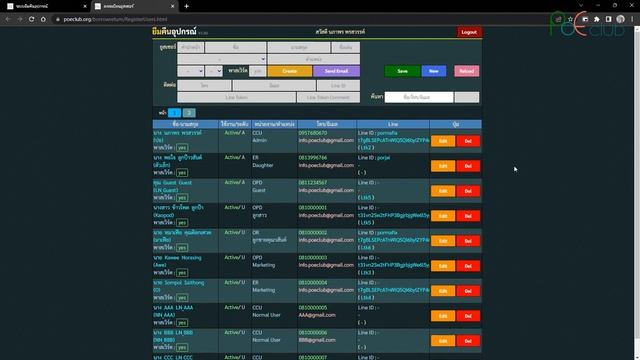The height and width of the screenshot is (360, 640).
Task: Click the phone number 0811234567
Action: (313, 183)
